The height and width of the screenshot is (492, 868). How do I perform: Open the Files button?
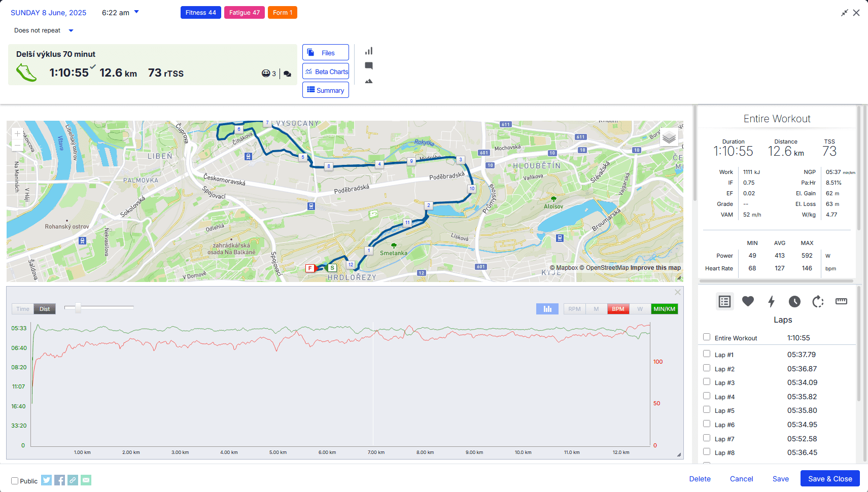[326, 53]
